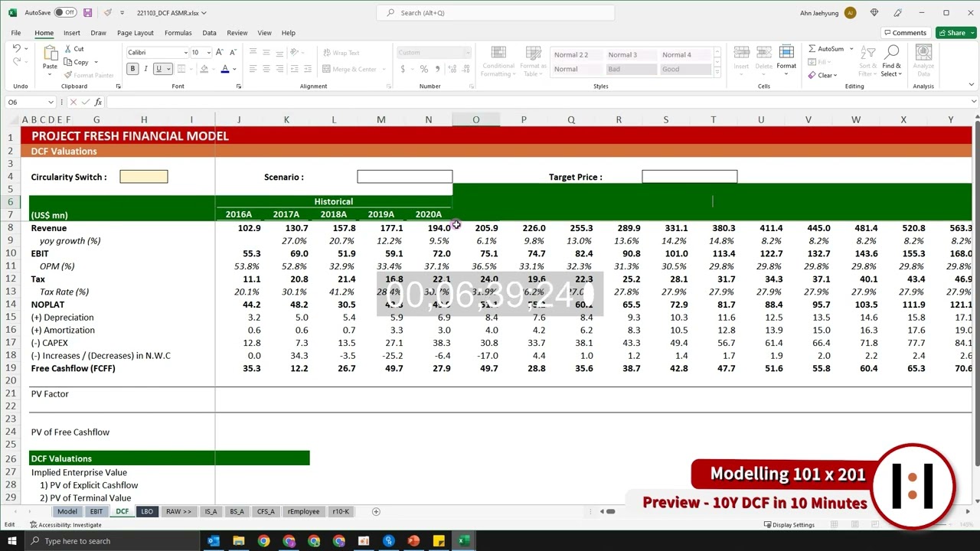980x551 pixels.
Task: Click the Copy icon
Action: (x=69, y=62)
